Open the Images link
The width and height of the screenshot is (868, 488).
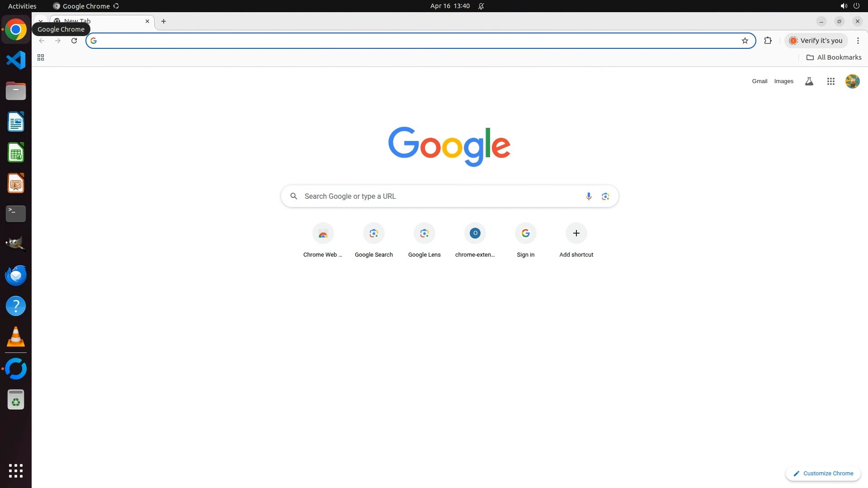783,81
